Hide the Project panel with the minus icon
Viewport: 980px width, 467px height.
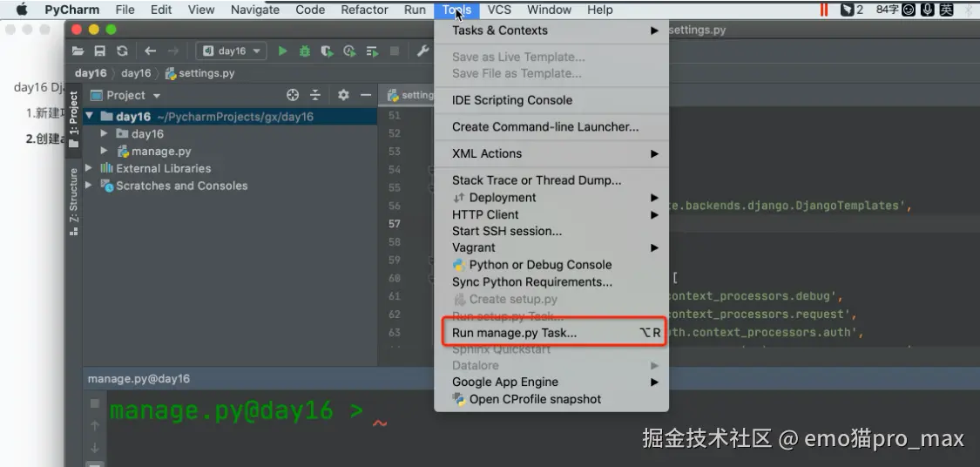click(x=366, y=95)
